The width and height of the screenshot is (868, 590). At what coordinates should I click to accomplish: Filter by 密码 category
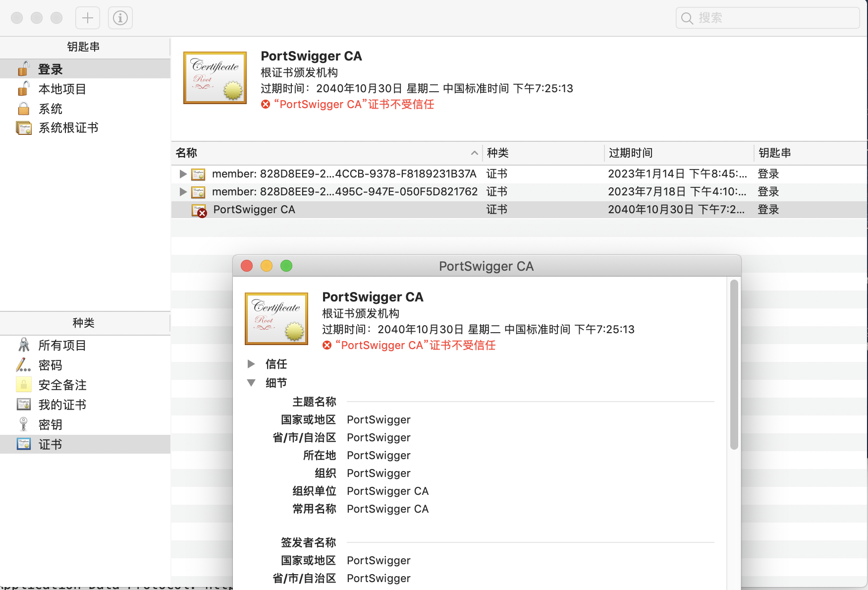[50, 365]
